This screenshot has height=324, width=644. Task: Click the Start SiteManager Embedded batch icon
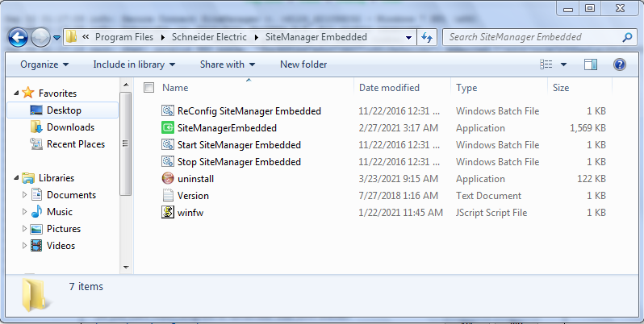click(167, 145)
